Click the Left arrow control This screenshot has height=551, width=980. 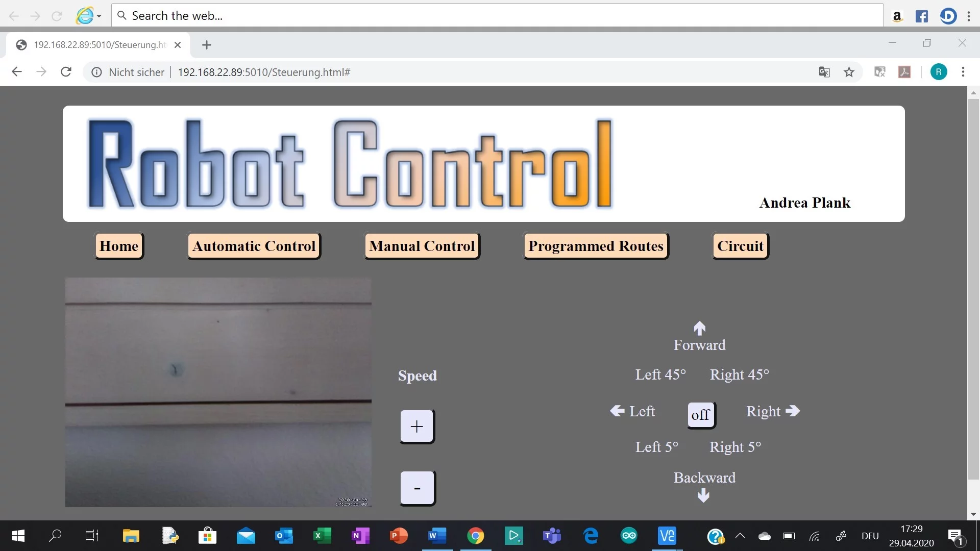tap(632, 411)
